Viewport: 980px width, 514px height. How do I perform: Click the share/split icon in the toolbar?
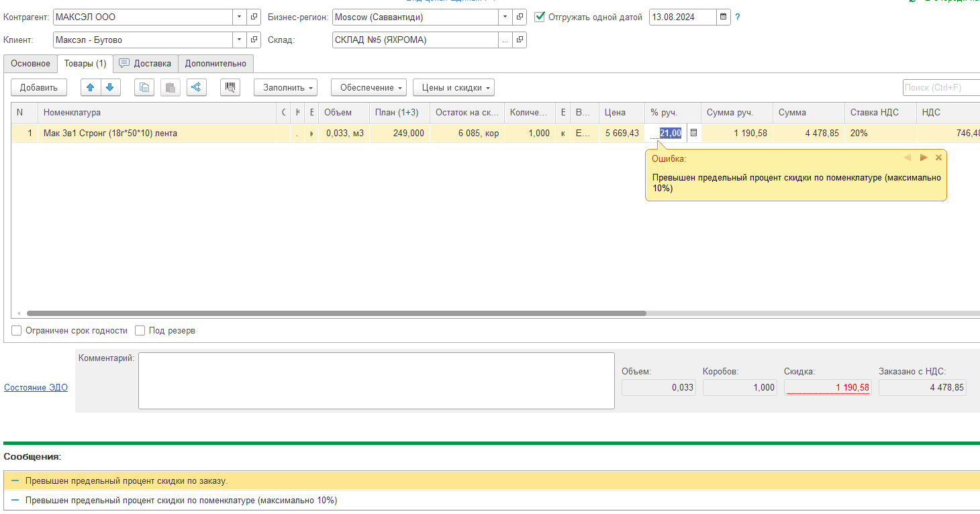196,87
